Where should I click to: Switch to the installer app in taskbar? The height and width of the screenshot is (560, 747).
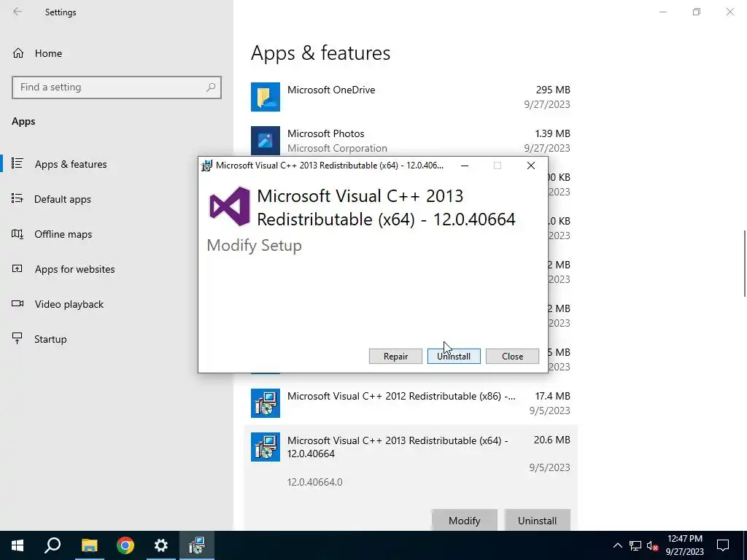197,545
